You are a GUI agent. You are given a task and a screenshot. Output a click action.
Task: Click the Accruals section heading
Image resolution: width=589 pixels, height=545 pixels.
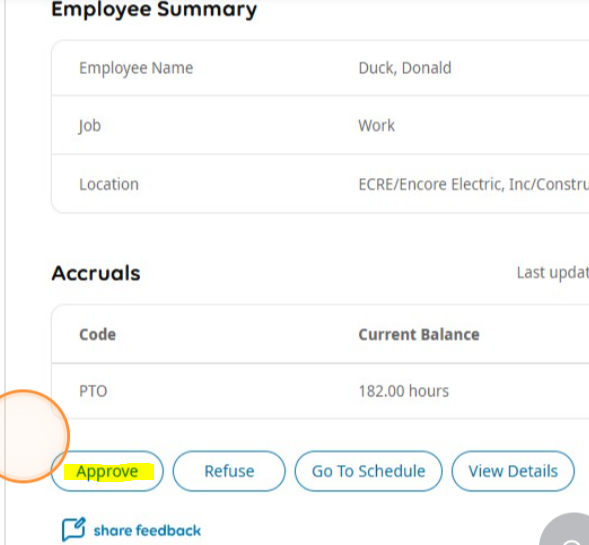[96, 273]
